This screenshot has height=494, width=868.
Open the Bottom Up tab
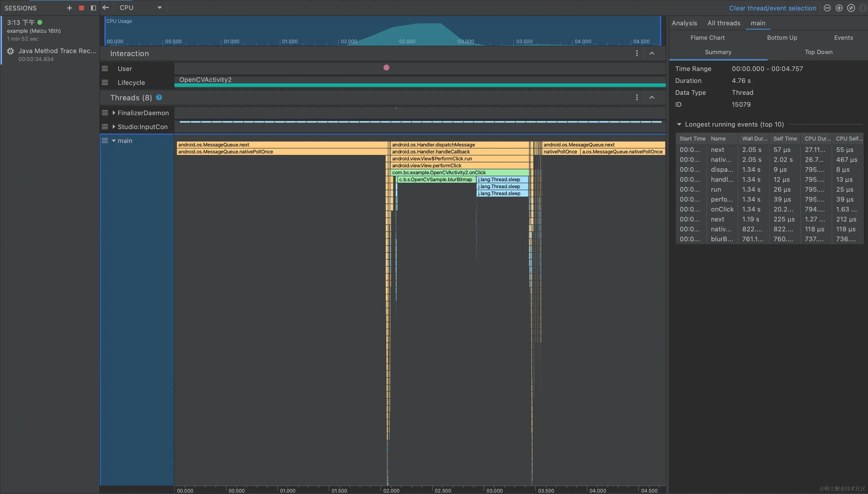(x=782, y=38)
